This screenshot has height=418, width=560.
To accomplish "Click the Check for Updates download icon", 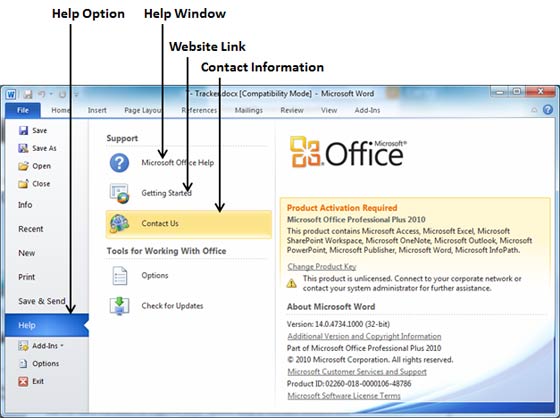I will click(x=119, y=306).
